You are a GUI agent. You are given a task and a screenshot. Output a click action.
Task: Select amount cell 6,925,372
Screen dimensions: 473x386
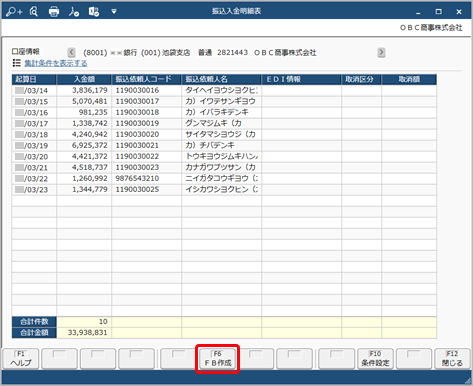pyautogui.click(x=84, y=145)
